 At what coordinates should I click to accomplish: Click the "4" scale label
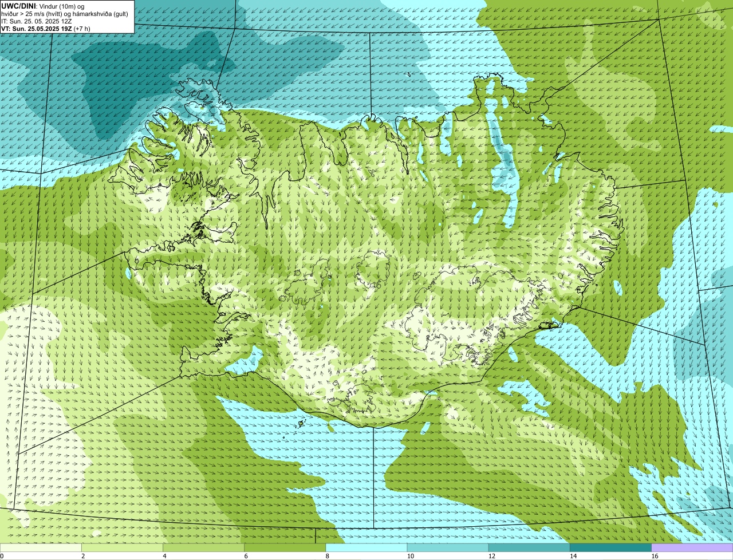tap(164, 556)
